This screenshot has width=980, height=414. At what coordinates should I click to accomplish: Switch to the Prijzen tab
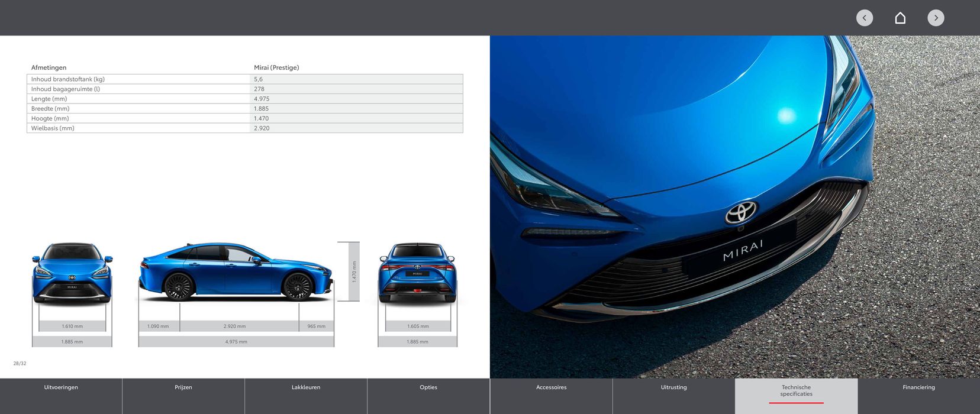coord(183,388)
